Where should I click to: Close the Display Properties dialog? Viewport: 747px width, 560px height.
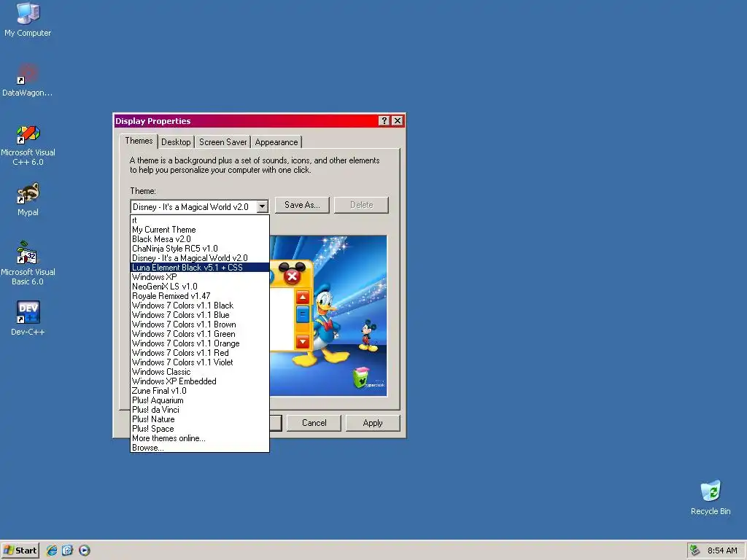tap(398, 121)
